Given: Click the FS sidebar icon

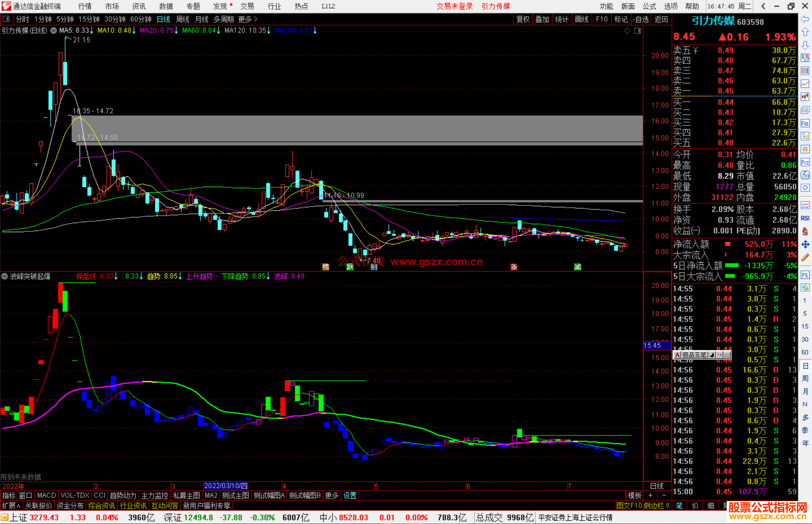Looking at the screenshot, I should tap(805, 275).
